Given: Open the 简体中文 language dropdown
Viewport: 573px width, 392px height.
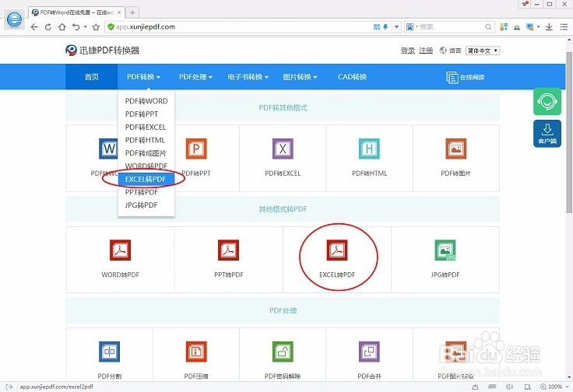Looking at the screenshot, I should coord(483,51).
